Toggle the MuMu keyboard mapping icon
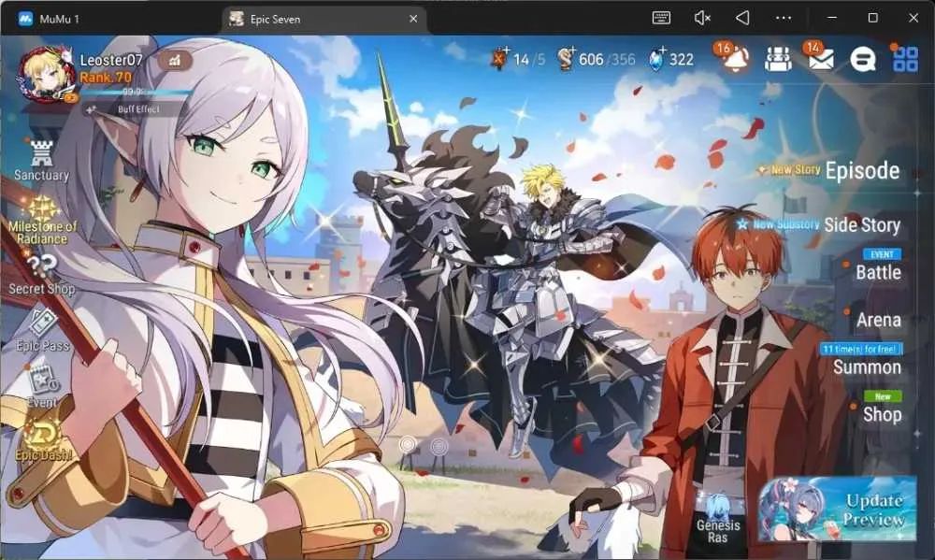The width and height of the screenshot is (935, 560). click(661, 19)
